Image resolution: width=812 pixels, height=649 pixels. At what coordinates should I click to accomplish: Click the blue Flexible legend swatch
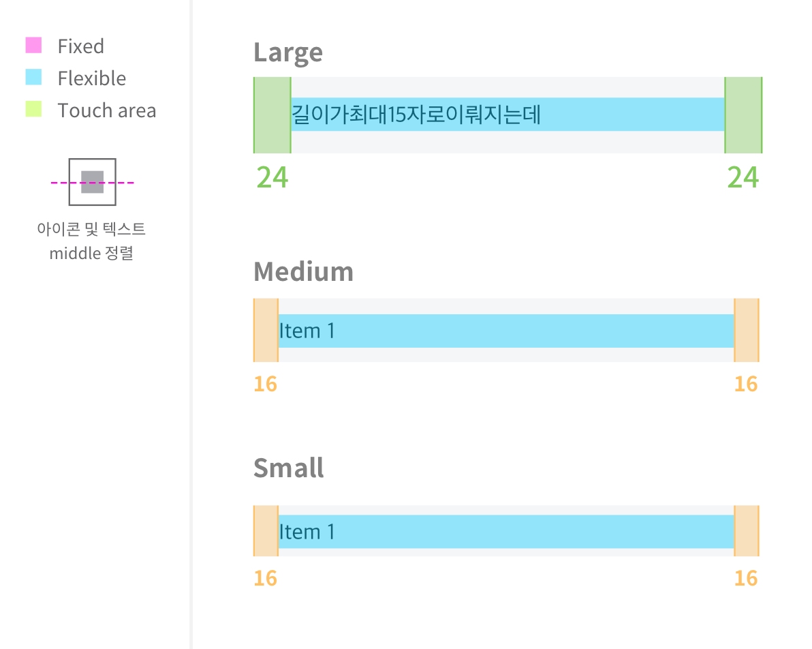(33, 77)
